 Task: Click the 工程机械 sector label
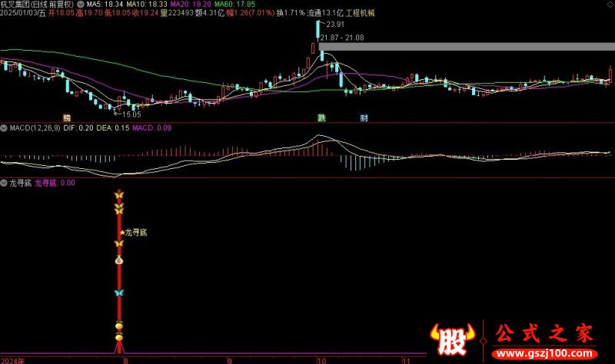360,13
